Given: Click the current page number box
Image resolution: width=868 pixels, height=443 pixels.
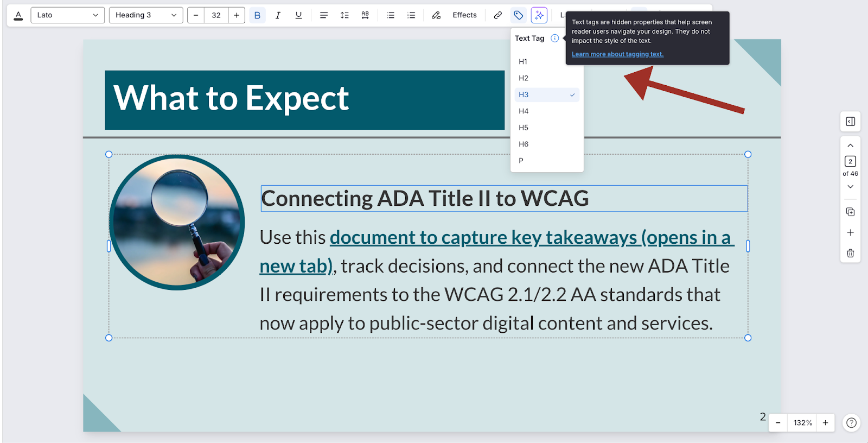Looking at the screenshot, I should [x=851, y=161].
